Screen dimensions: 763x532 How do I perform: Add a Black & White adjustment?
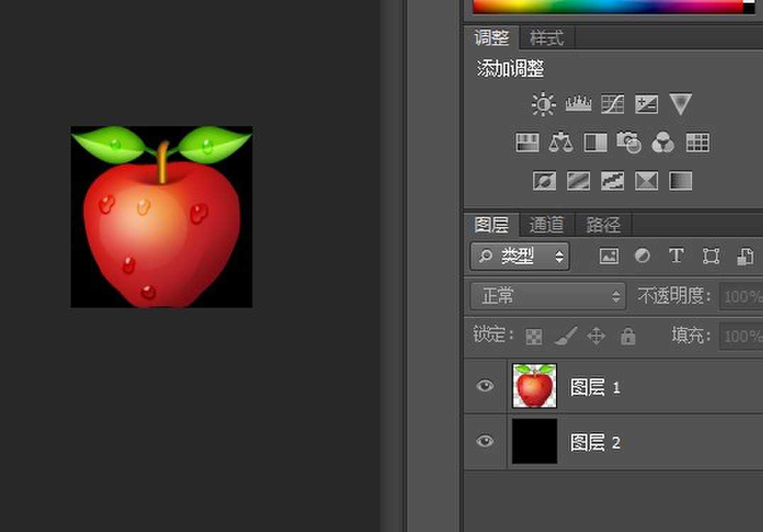595,143
